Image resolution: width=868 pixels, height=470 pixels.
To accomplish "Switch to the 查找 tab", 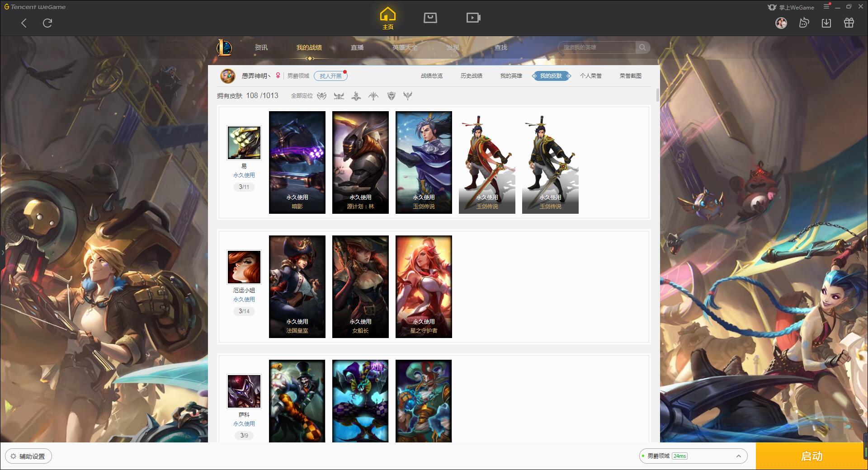I will [x=500, y=47].
